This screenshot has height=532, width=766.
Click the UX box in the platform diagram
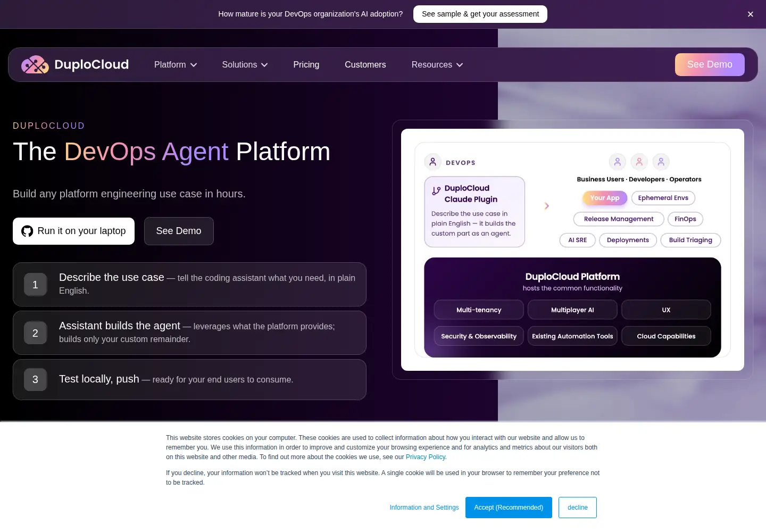(x=666, y=310)
